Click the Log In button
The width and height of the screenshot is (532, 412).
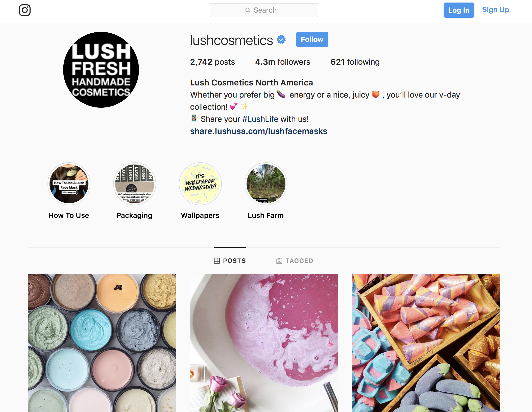[x=459, y=10]
